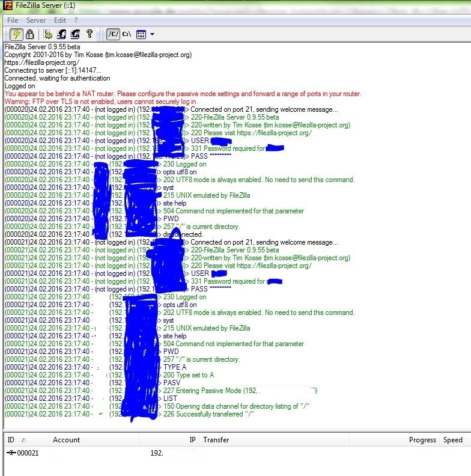Click the FileZilla Server title bar icon
Viewport: 471px width, 476px height.
8,5
